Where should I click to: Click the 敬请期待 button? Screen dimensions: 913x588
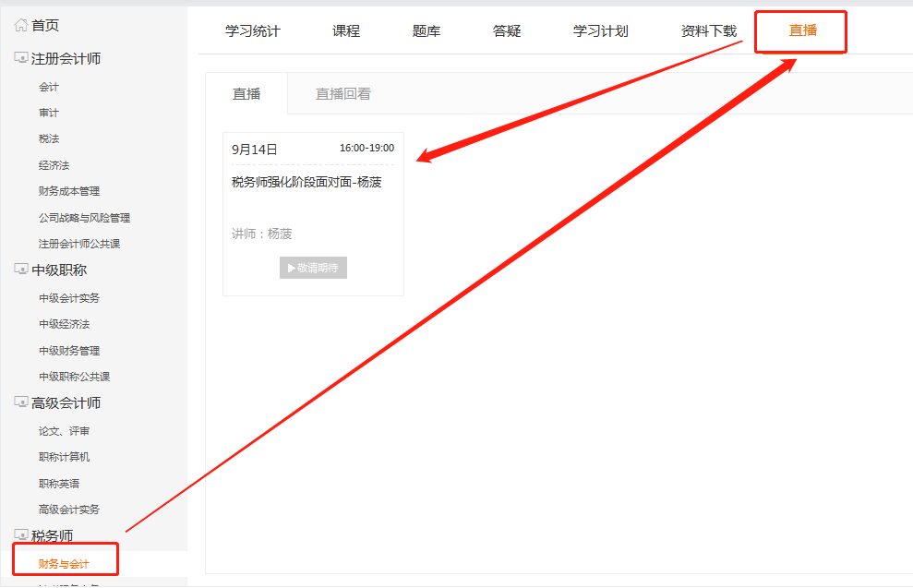point(312,268)
